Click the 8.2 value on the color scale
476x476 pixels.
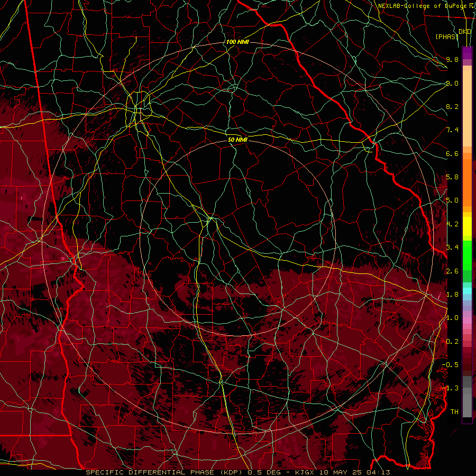452,106
